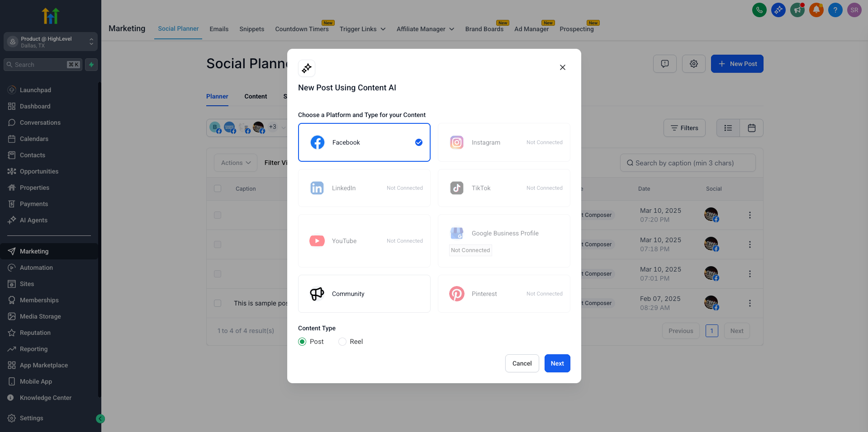Open the Emails tab

(x=219, y=29)
